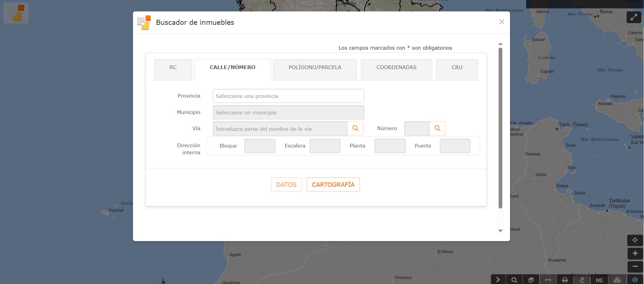The height and width of the screenshot is (284, 644).
Task: Click the dialog scrollbar up arrow
Action: (x=500, y=44)
